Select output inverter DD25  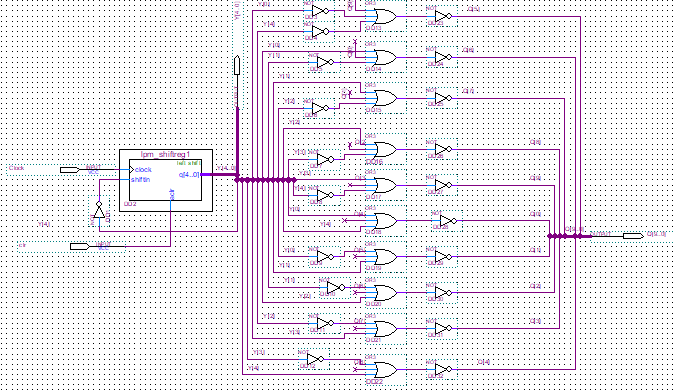coord(443,98)
